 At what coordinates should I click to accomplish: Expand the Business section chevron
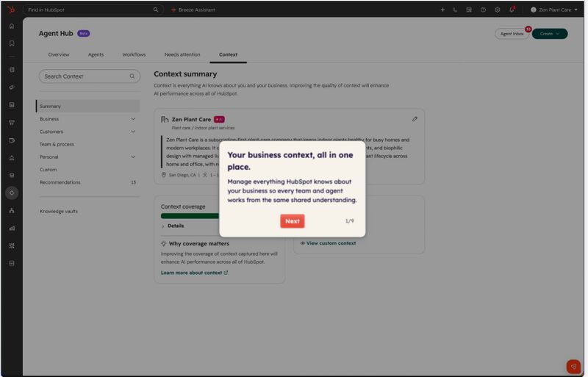coord(133,119)
